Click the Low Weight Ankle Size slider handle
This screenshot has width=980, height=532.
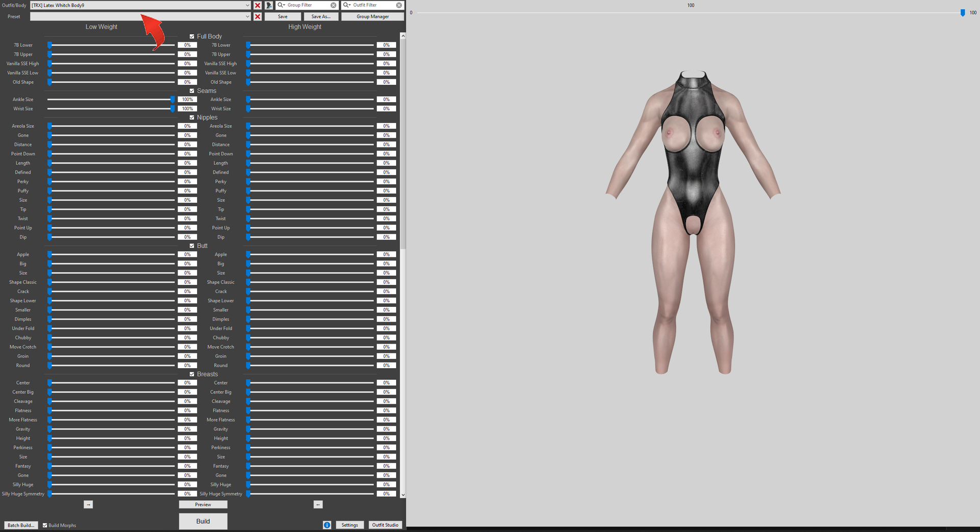point(173,100)
